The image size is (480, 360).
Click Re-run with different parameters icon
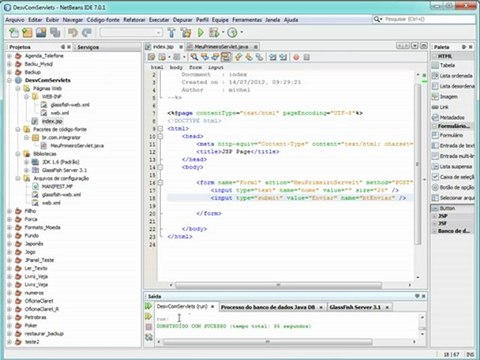[149, 316]
